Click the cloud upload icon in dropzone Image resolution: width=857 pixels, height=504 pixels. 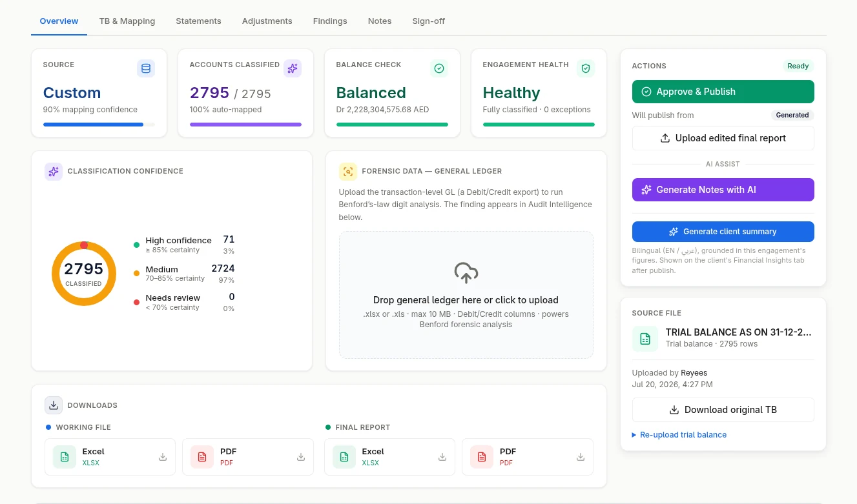tap(466, 273)
